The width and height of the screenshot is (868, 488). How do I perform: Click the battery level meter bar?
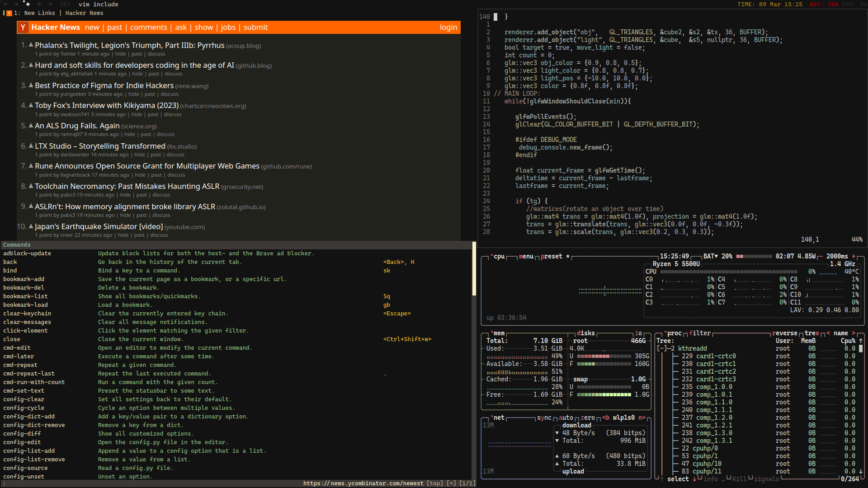click(x=754, y=256)
